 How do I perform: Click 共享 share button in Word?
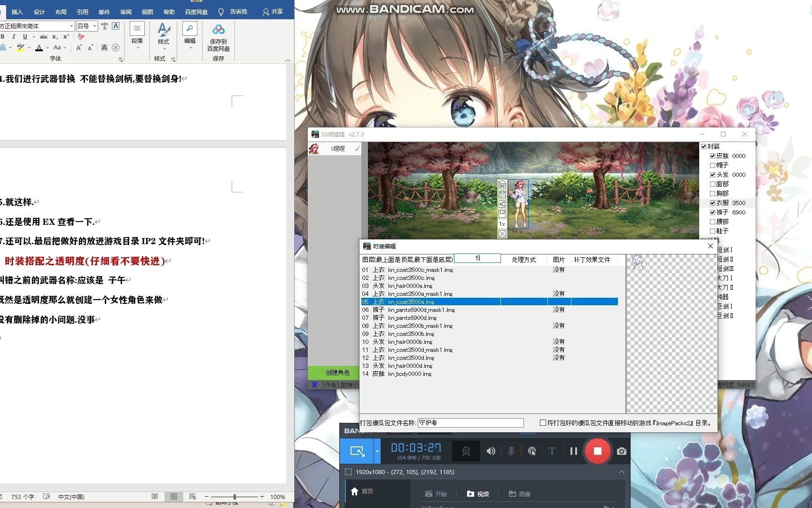click(273, 12)
